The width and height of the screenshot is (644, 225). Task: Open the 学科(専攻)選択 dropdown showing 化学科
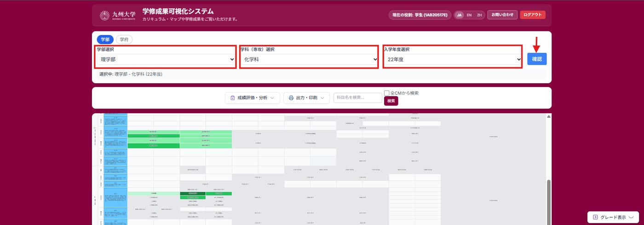tap(309, 59)
